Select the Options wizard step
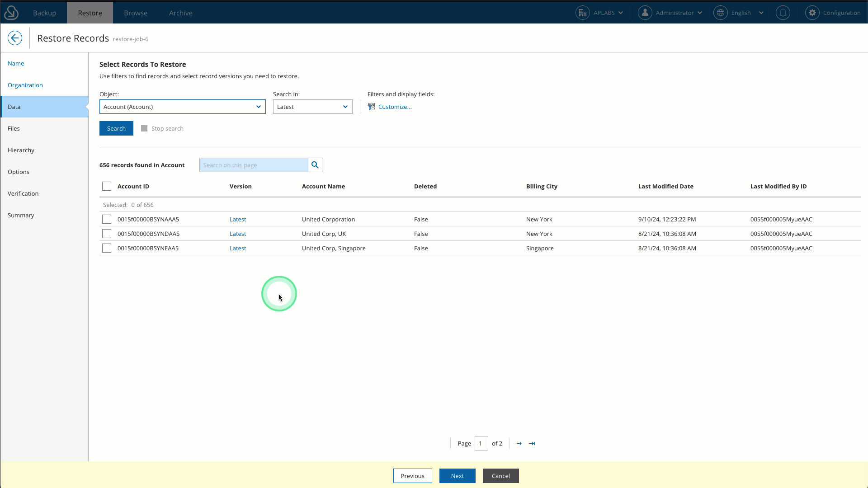 (44, 172)
